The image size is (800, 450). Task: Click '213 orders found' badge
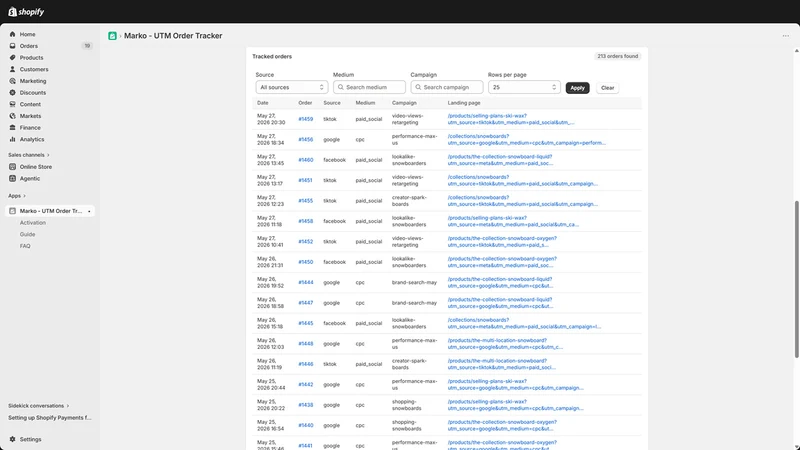[617, 56]
